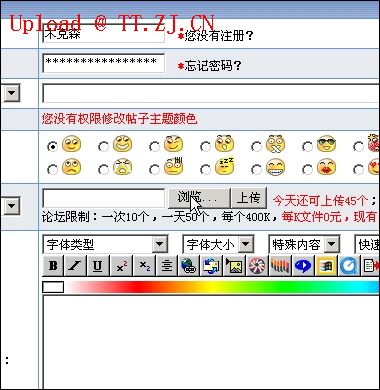Insert RealPlayer media with the blue eye icon
This screenshot has height=390, width=380.
click(x=303, y=266)
